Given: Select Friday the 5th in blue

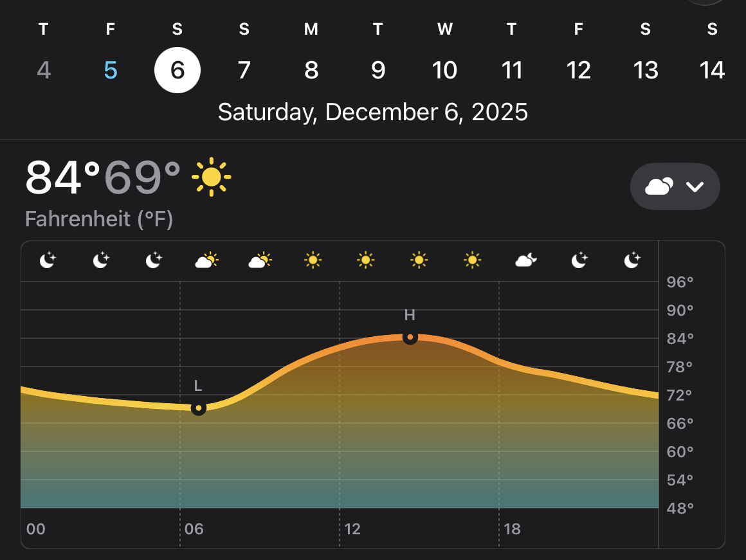Looking at the screenshot, I should (x=111, y=70).
